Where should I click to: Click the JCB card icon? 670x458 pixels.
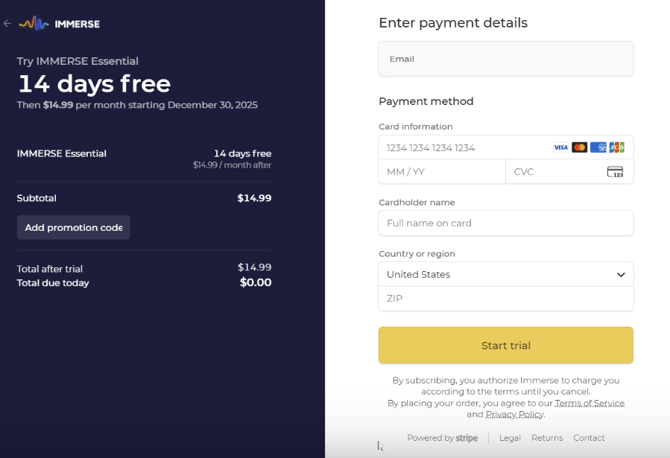[616, 147]
